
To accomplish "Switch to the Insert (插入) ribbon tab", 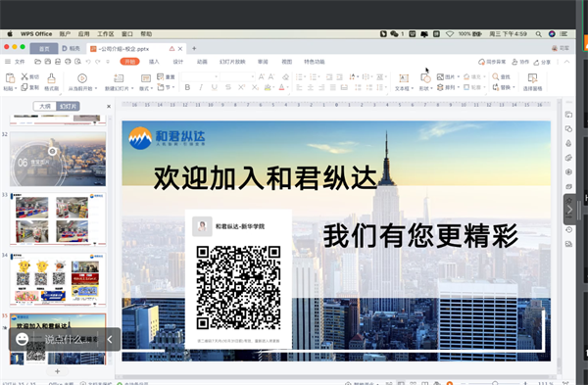I will click(x=154, y=62).
